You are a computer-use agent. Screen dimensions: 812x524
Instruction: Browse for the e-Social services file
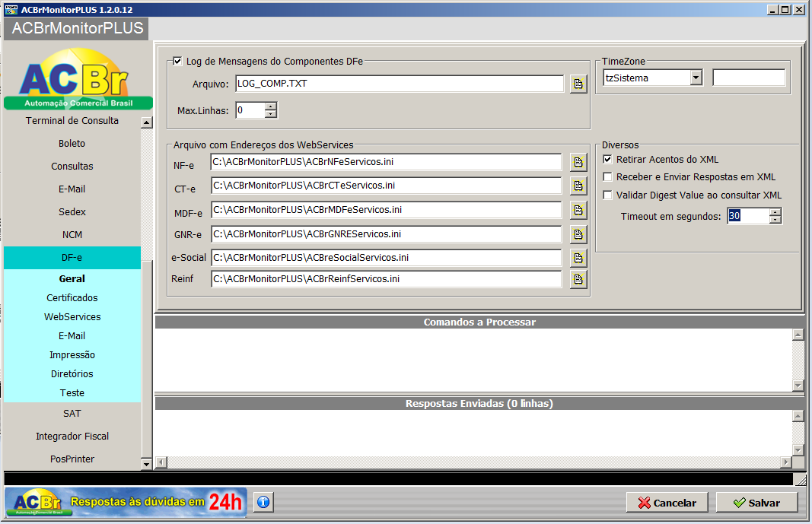pyautogui.click(x=578, y=258)
